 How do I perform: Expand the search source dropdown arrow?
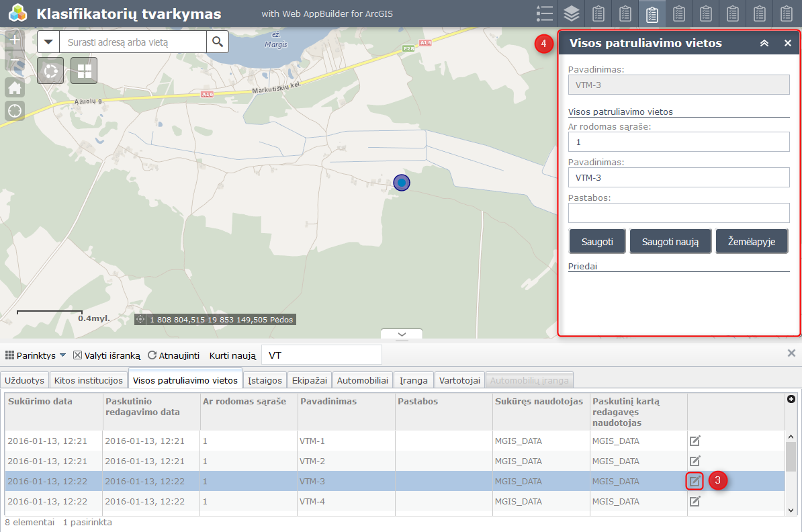[x=48, y=42]
